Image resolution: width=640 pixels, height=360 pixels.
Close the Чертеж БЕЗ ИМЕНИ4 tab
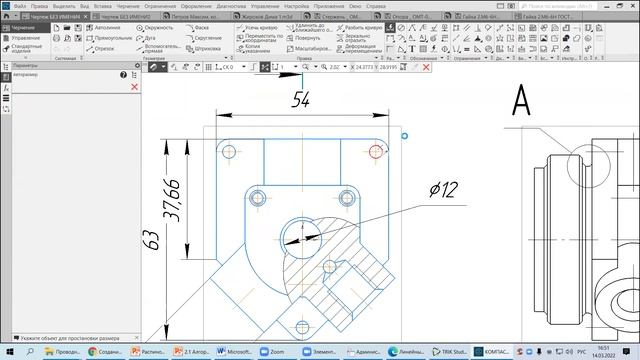coord(85,16)
